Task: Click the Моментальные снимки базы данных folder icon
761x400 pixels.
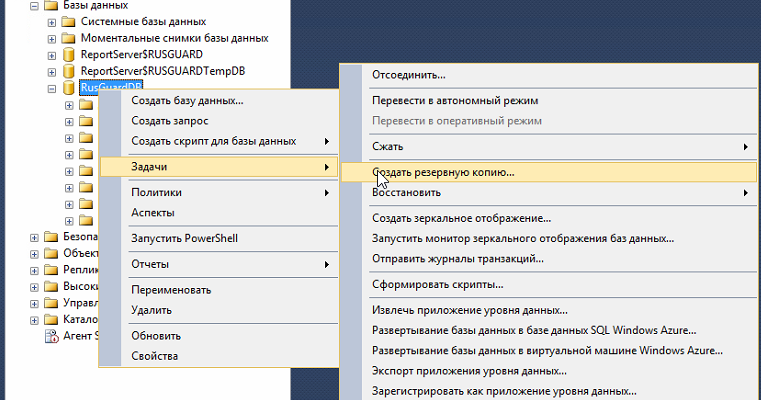Action: pyautogui.click(x=69, y=38)
